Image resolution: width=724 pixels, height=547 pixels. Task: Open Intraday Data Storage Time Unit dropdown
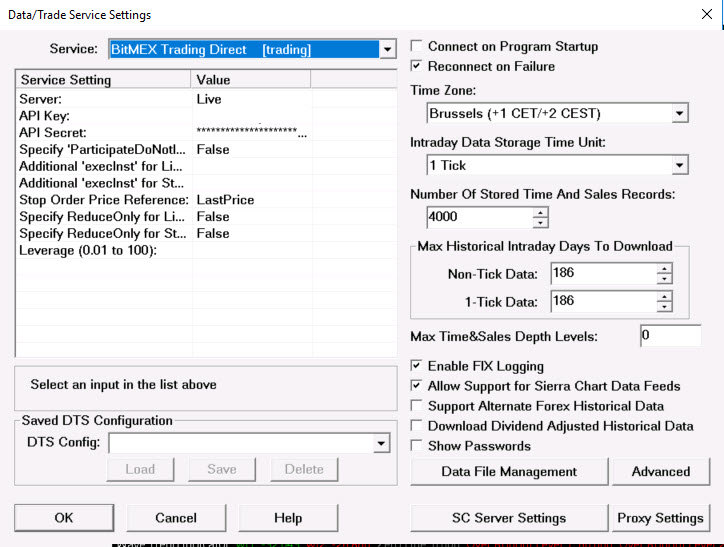[x=679, y=165]
